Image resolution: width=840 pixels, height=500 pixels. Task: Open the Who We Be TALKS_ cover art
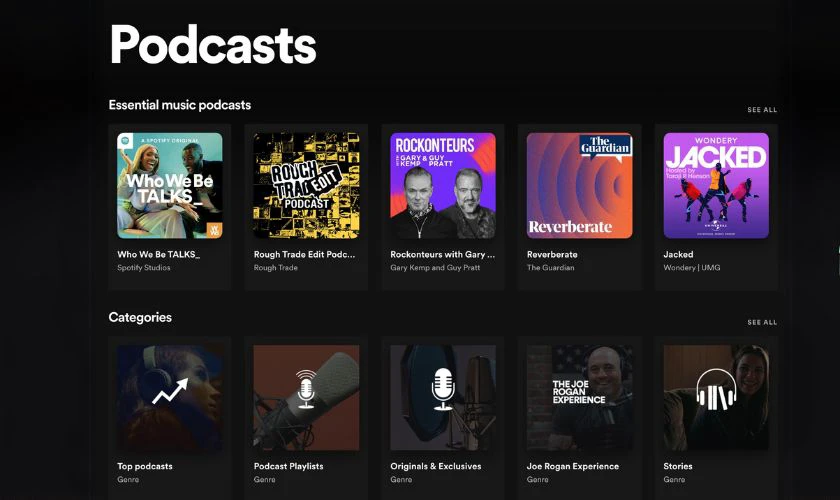tap(170, 185)
